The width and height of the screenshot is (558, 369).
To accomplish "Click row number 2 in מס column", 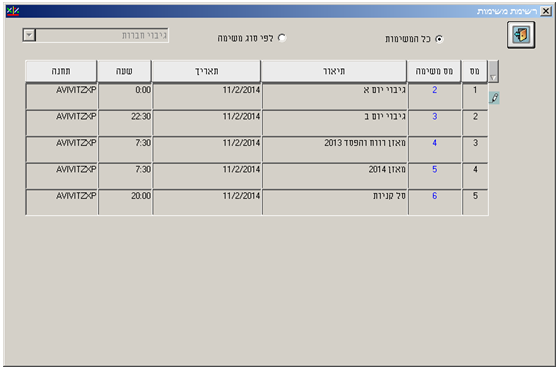I will coord(475,123).
